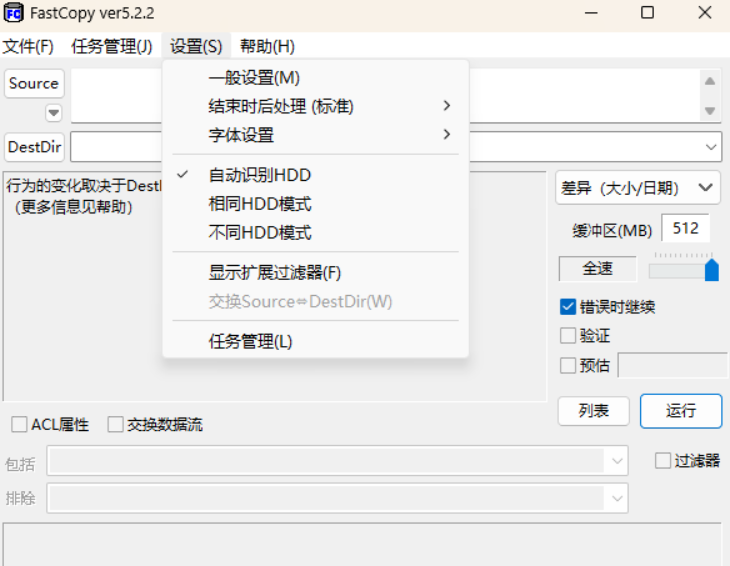Click the 缓冲区(MB) value field
This screenshot has height=566, width=730.
[685, 229]
